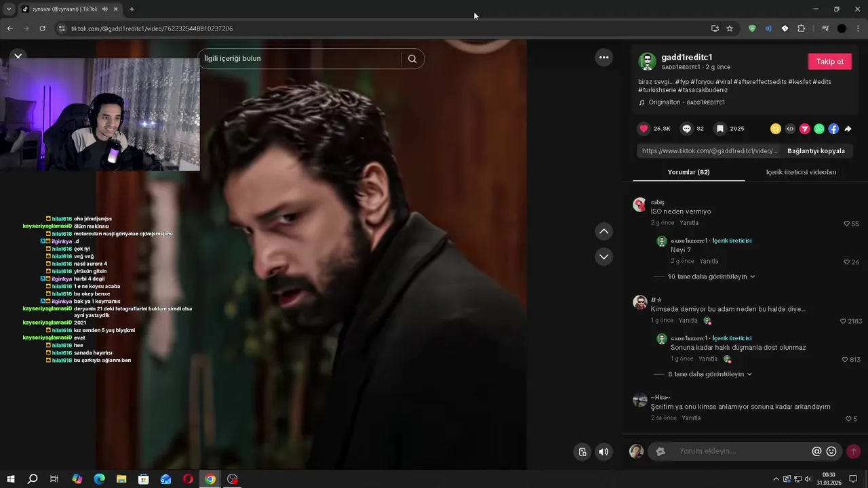Open gadd1reditc1 profile avatar
The image size is (868, 488).
point(647,62)
